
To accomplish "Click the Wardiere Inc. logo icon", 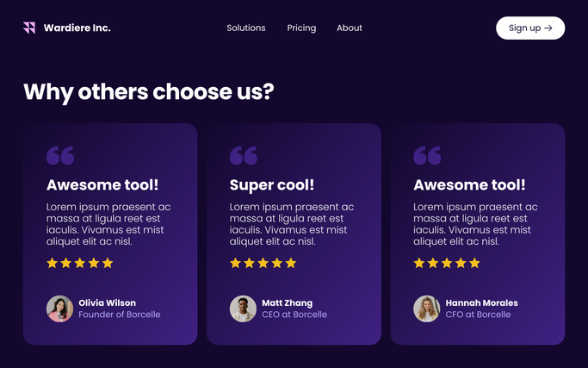I will point(29,28).
